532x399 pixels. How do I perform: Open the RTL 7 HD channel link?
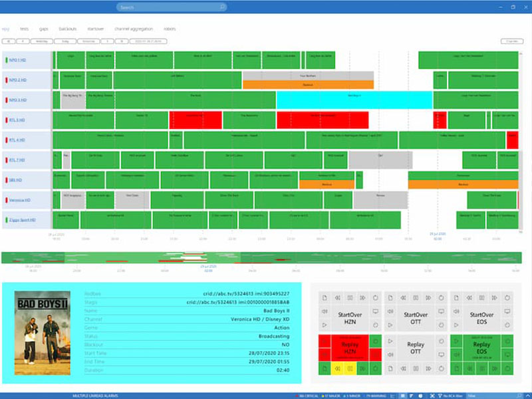(17, 160)
